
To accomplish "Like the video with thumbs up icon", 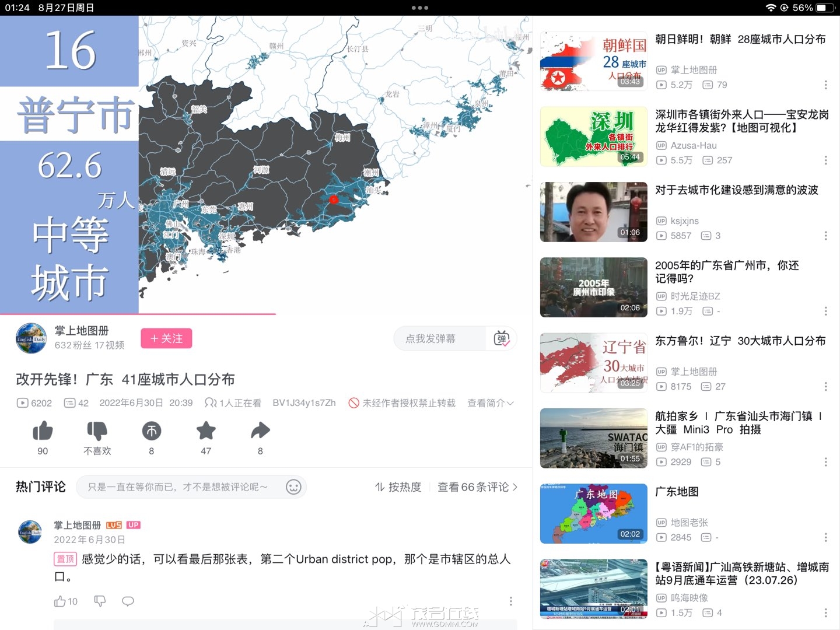I will point(43,431).
